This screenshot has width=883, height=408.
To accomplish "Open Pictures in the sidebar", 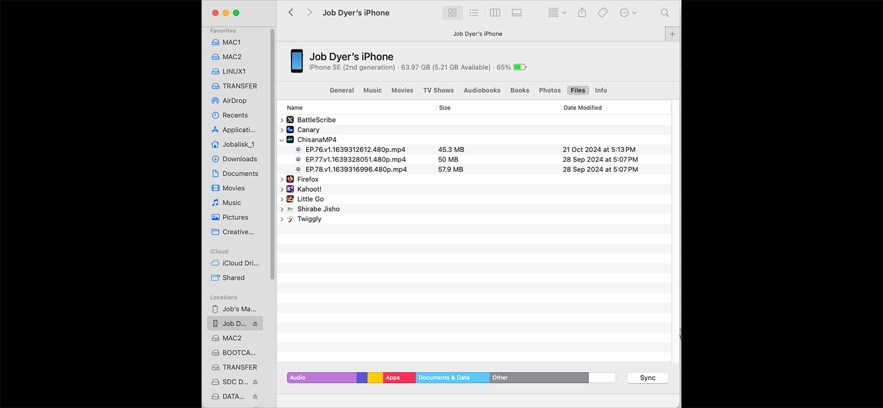I will click(235, 217).
